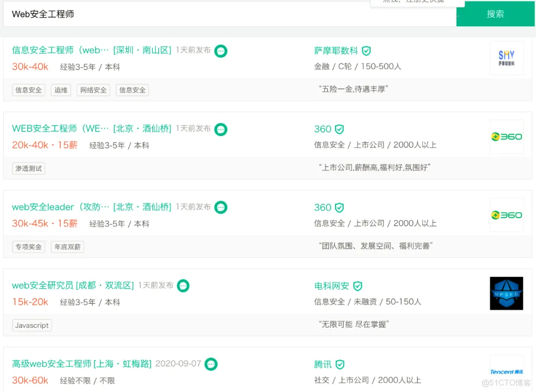The image size is (536, 392).
Task: Click slogan “无限可能 尽在掌握”
Action: point(354,324)
